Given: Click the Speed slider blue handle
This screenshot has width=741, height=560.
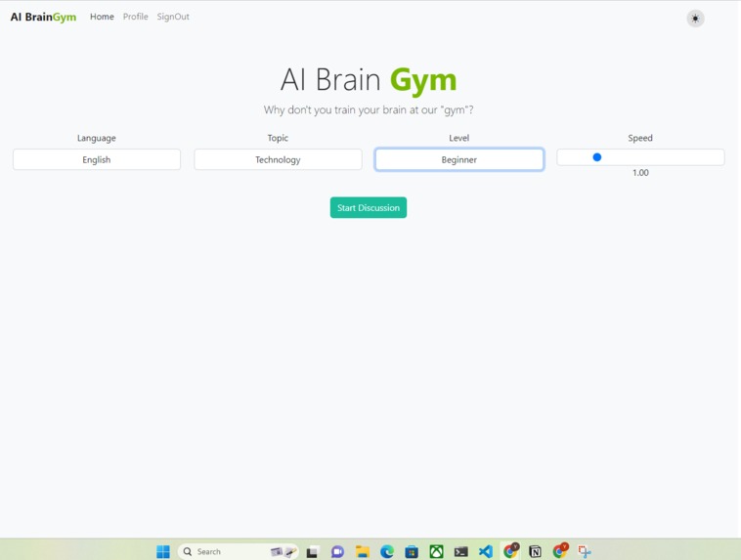Looking at the screenshot, I should (597, 157).
